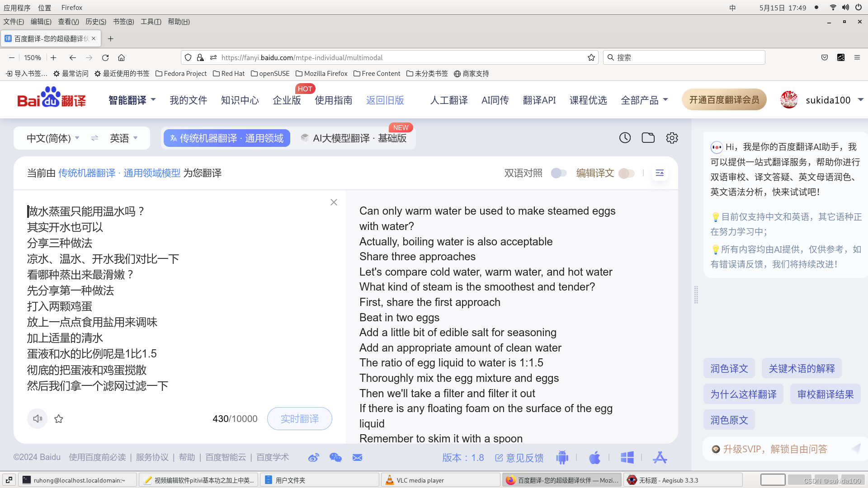The image size is (868, 488).
Task: Swap source and target languages
Action: click(x=94, y=138)
